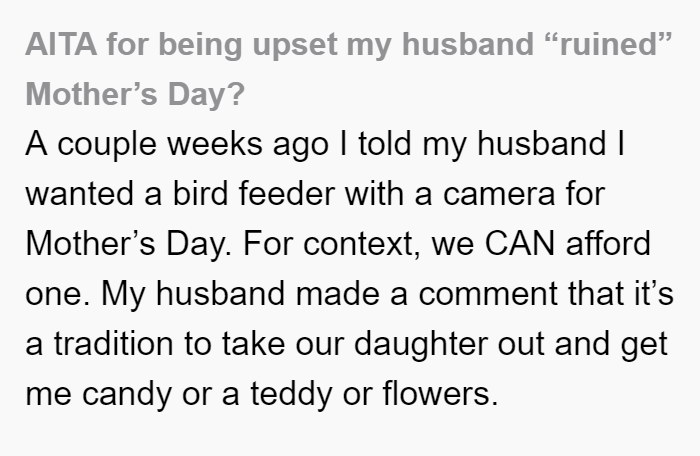Image resolution: width=700 pixels, height=456 pixels.
Task: Select the word "camera" in the body
Action: tap(499, 195)
